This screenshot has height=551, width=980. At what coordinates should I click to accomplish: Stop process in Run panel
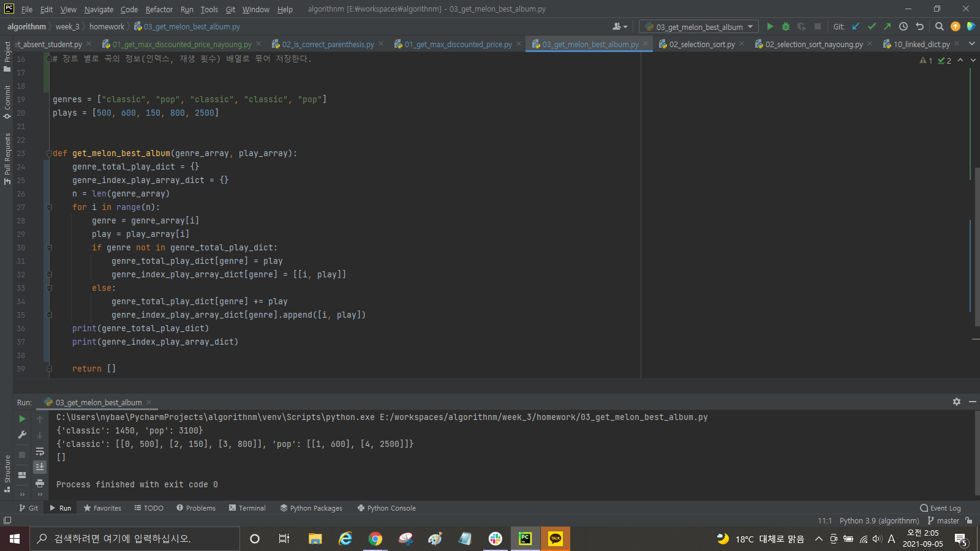pyautogui.click(x=22, y=455)
